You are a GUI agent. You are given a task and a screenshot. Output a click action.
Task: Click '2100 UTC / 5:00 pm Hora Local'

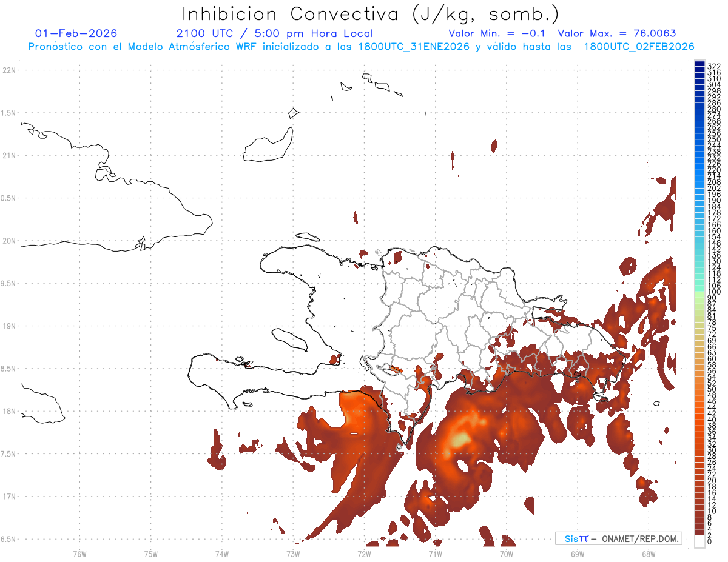[275, 33]
